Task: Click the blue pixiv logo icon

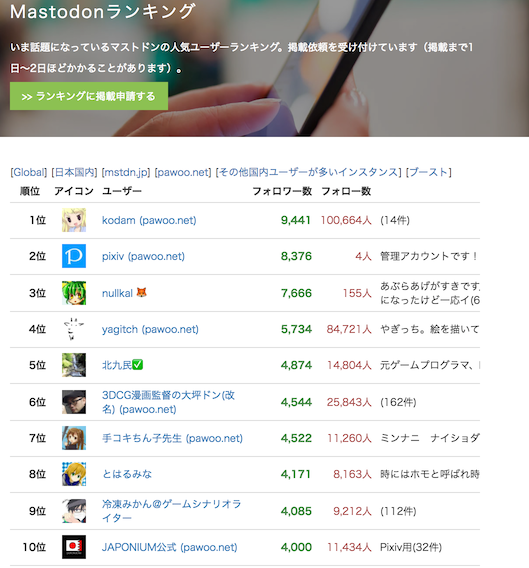Action: pos(74,256)
